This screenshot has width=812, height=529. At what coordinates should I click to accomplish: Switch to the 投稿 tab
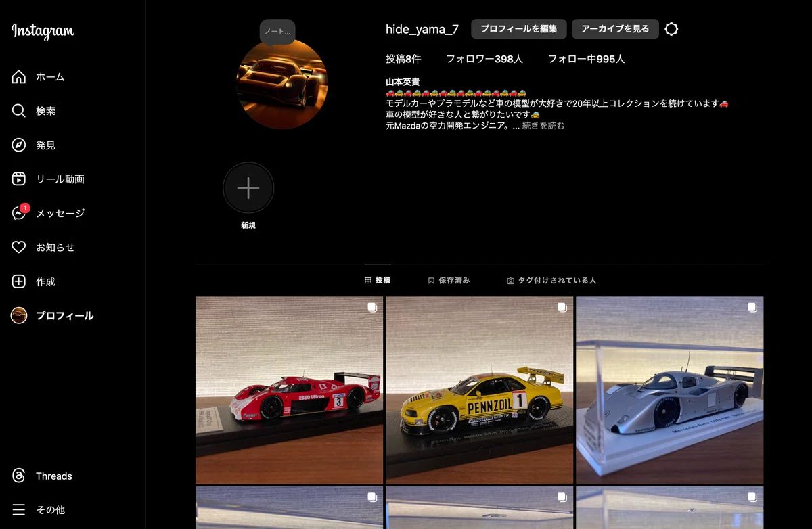tap(378, 280)
